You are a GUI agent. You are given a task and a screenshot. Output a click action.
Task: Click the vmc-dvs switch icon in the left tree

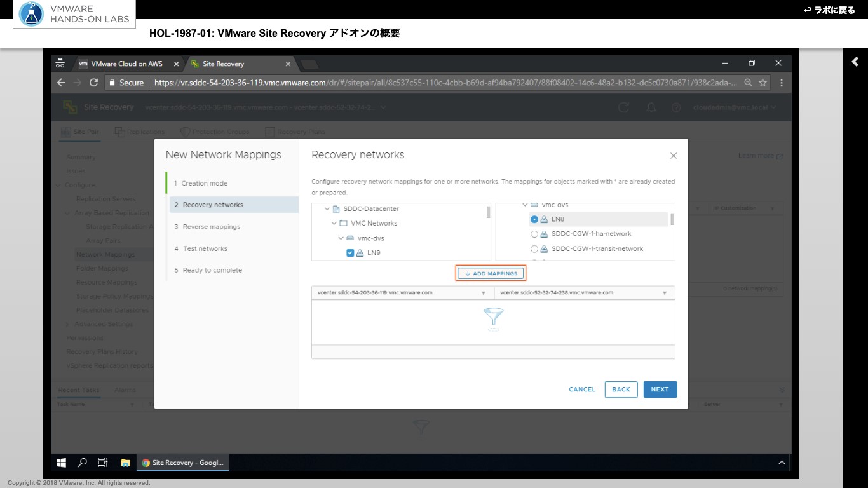351,238
